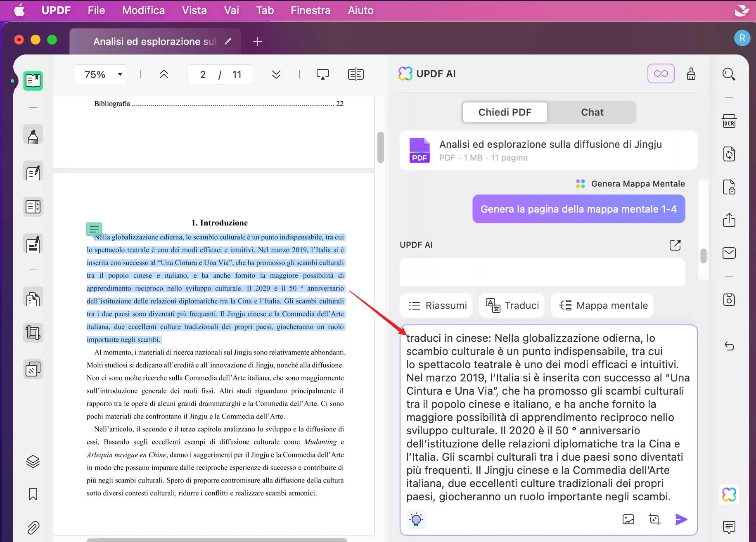The image size is (756, 542).
Task: Open the Reader mode tool in left sidebar
Action: (33, 81)
